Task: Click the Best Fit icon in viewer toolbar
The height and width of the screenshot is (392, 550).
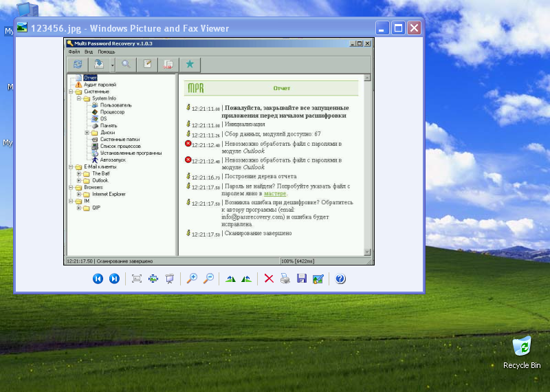Action: click(x=137, y=279)
